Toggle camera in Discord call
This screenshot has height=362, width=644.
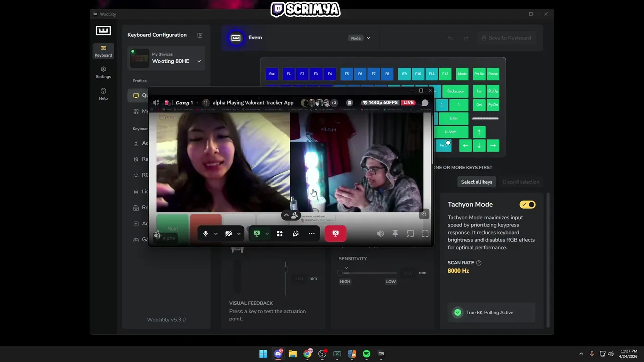pos(228,234)
